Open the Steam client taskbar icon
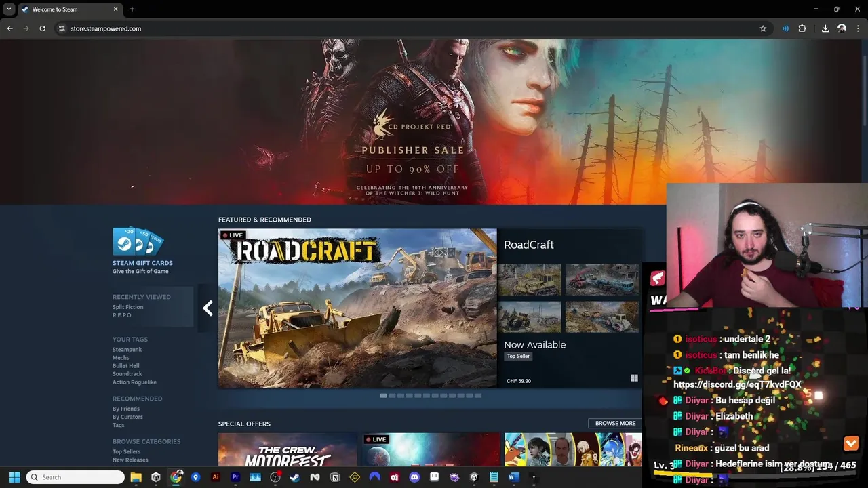Image resolution: width=868 pixels, height=488 pixels. (295, 477)
